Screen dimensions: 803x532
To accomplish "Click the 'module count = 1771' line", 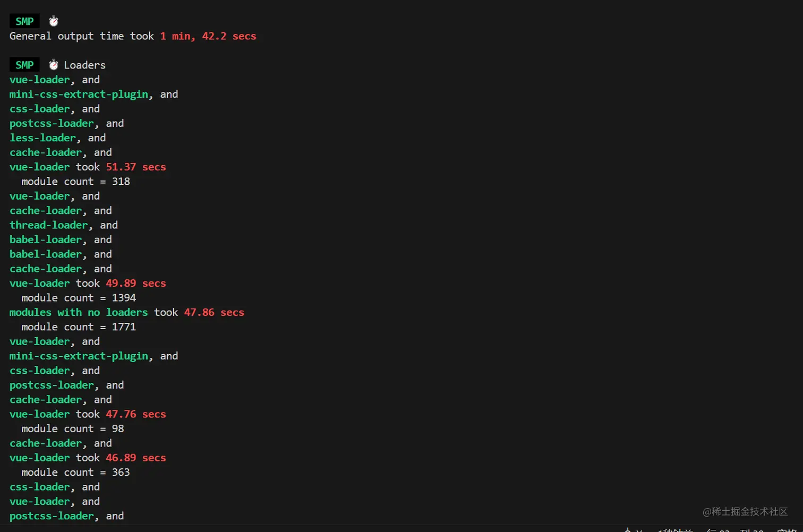I will pyautogui.click(x=79, y=327).
